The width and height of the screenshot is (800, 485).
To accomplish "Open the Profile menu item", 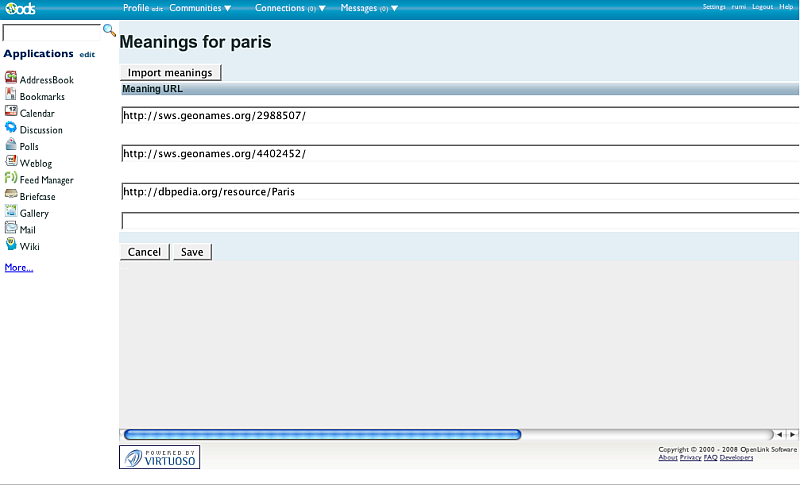I will (x=135, y=8).
